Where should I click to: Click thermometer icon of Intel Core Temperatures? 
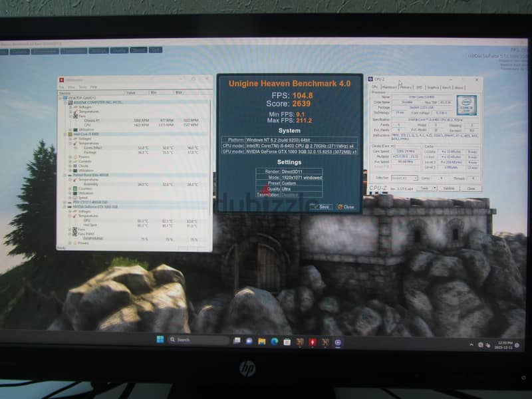[75, 143]
